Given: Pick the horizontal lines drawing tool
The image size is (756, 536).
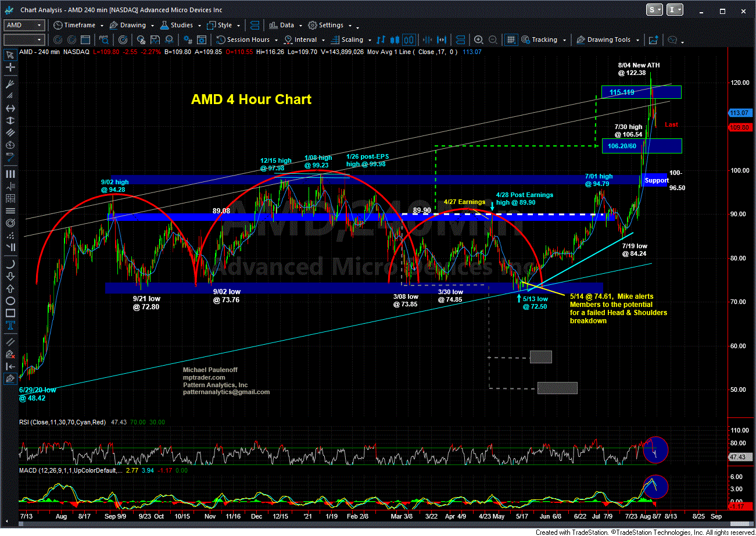Looking at the screenshot, I should 10,211.
